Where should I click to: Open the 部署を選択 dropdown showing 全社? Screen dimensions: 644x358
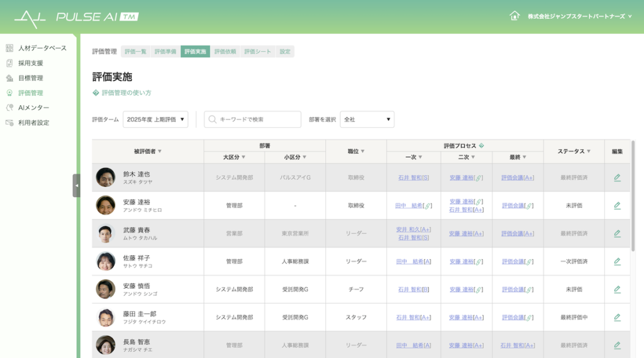[367, 119]
